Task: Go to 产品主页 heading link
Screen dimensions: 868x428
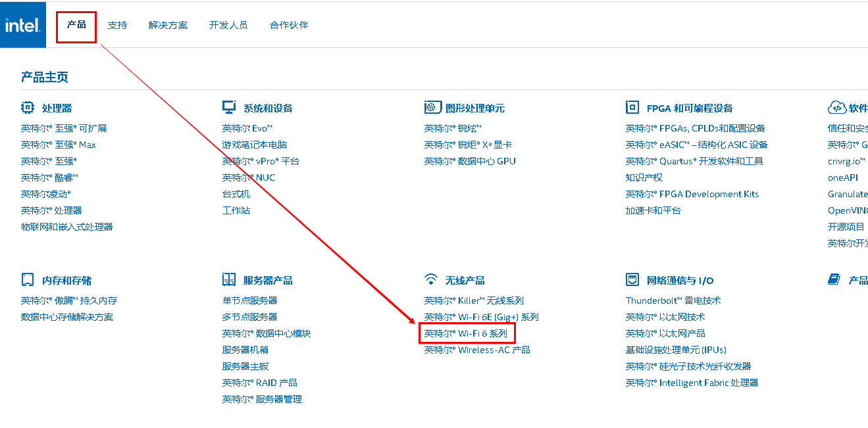Action: [45, 77]
